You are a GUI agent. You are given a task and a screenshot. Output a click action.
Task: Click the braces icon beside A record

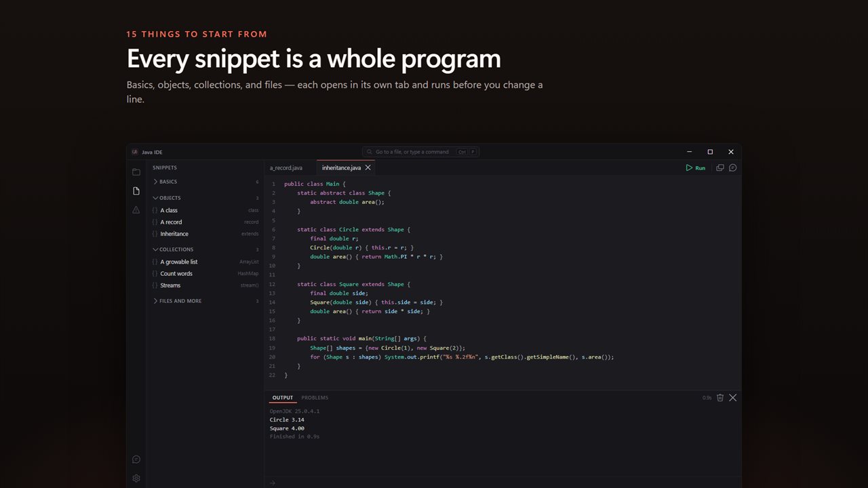pyautogui.click(x=155, y=222)
